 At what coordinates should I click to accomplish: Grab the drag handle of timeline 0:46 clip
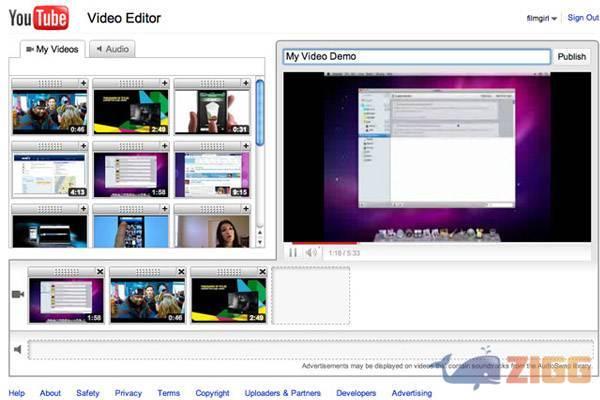[147, 272]
